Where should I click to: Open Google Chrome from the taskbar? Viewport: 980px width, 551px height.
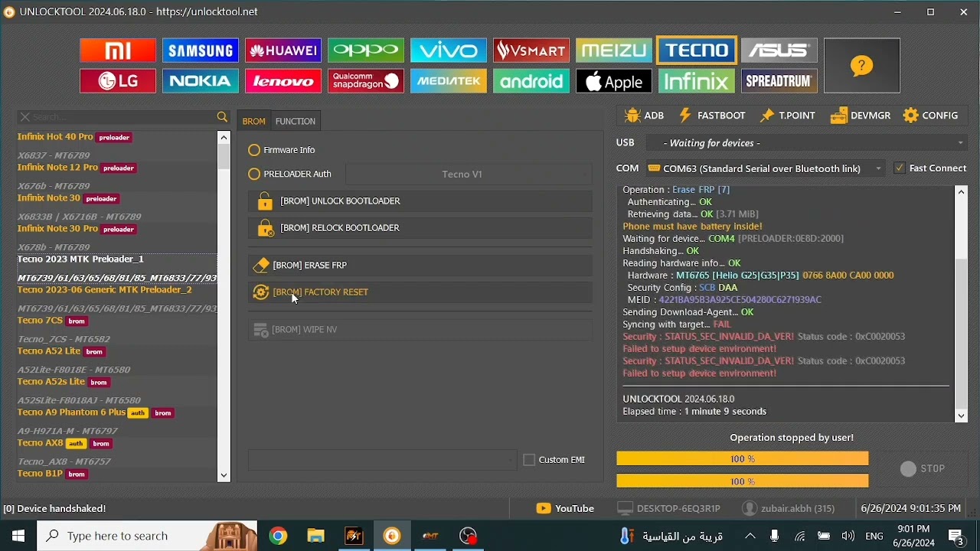point(279,536)
